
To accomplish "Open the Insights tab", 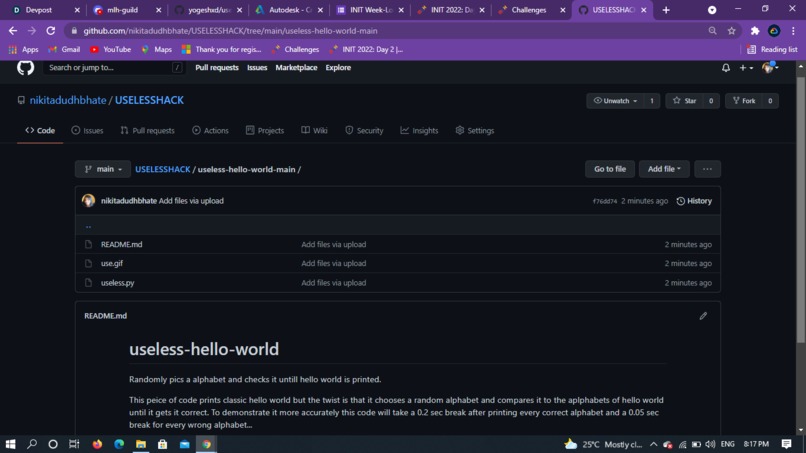I will click(x=419, y=131).
